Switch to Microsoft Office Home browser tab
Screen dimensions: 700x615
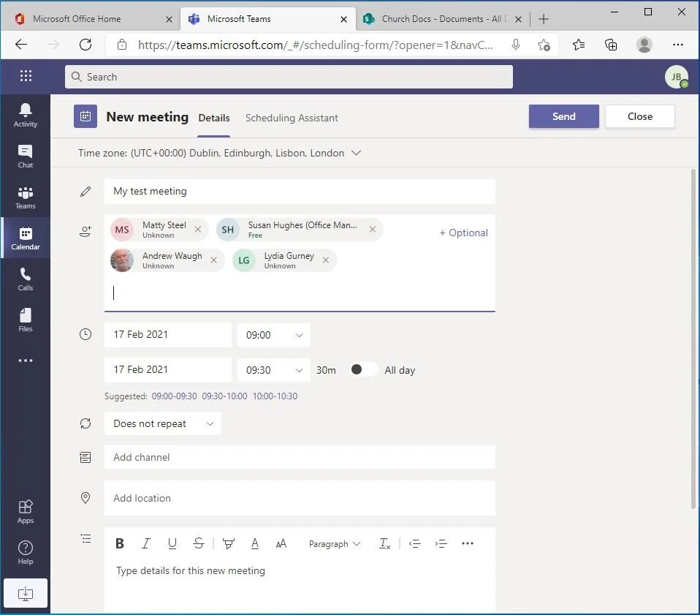pos(90,19)
